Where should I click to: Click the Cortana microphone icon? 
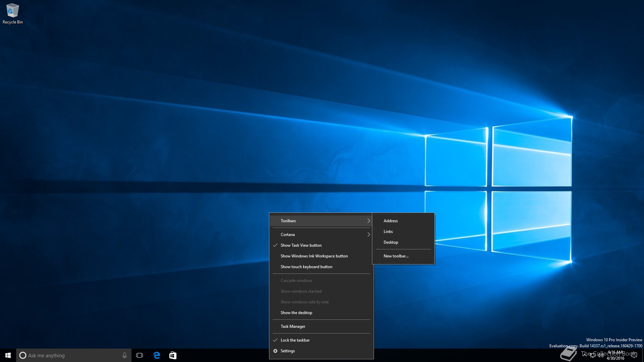124,355
